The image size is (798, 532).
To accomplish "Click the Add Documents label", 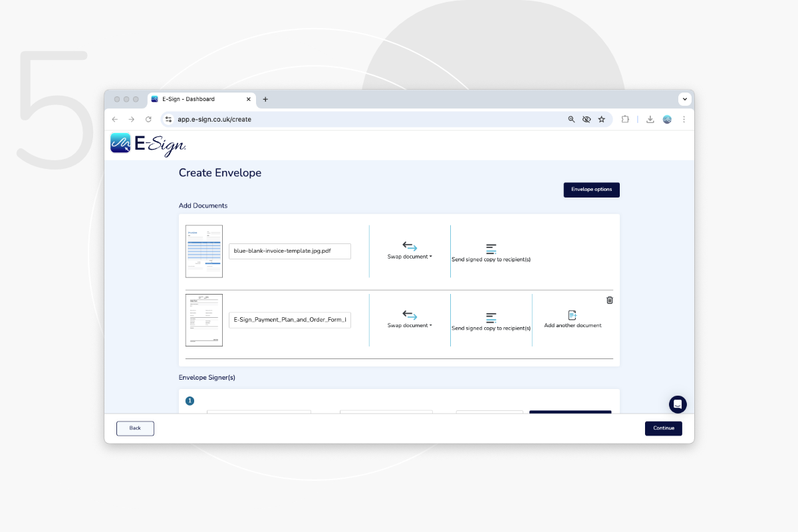I will (x=203, y=206).
